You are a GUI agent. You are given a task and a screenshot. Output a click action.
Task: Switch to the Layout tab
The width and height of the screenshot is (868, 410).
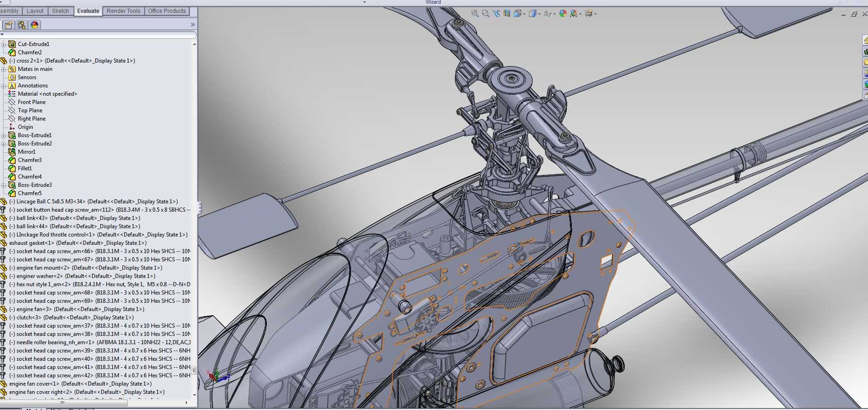click(35, 11)
